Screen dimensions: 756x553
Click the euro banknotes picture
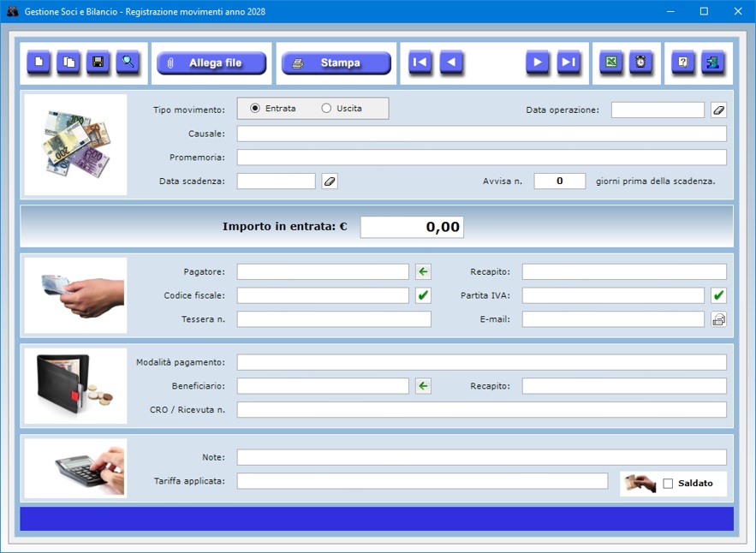[x=75, y=144]
